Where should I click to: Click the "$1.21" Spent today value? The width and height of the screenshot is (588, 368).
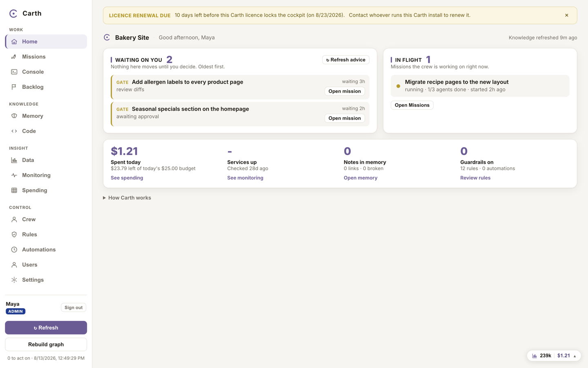click(124, 151)
